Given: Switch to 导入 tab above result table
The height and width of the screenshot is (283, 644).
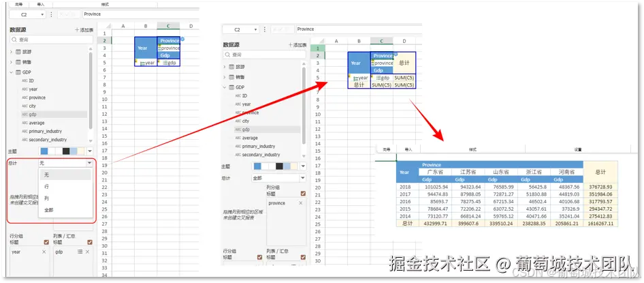Looking at the screenshot, I should pyautogui.click(x=408, y=150).
